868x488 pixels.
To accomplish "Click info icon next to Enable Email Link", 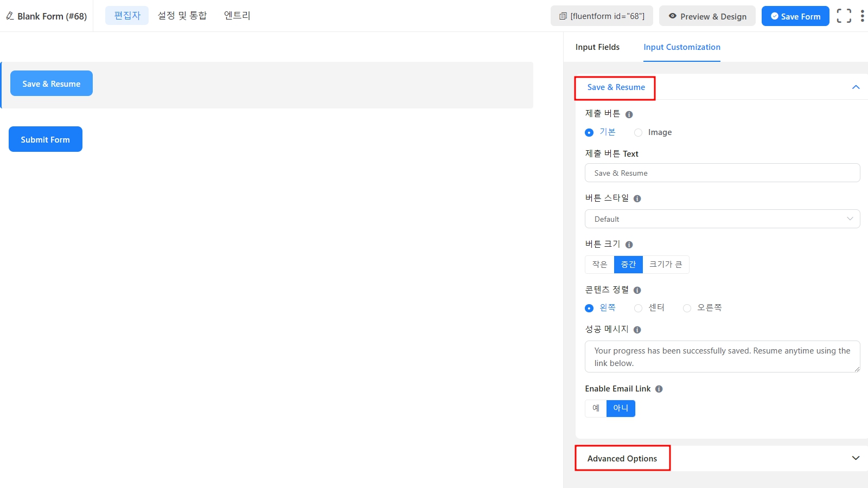I will 659,389.
